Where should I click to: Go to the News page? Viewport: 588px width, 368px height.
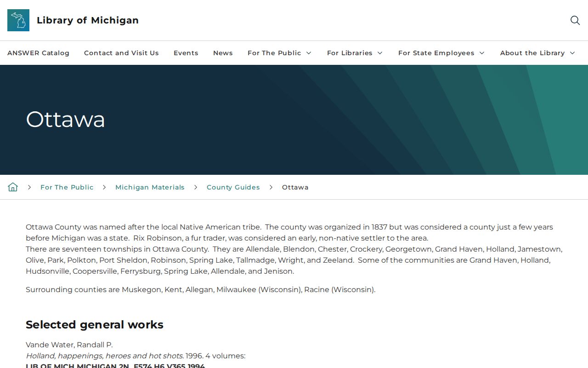(223, 53)
